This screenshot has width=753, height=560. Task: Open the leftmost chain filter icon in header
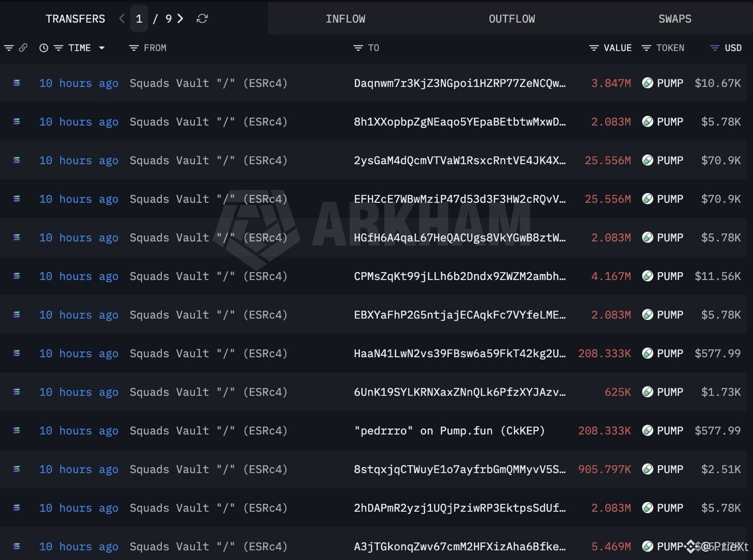[9, 48]
